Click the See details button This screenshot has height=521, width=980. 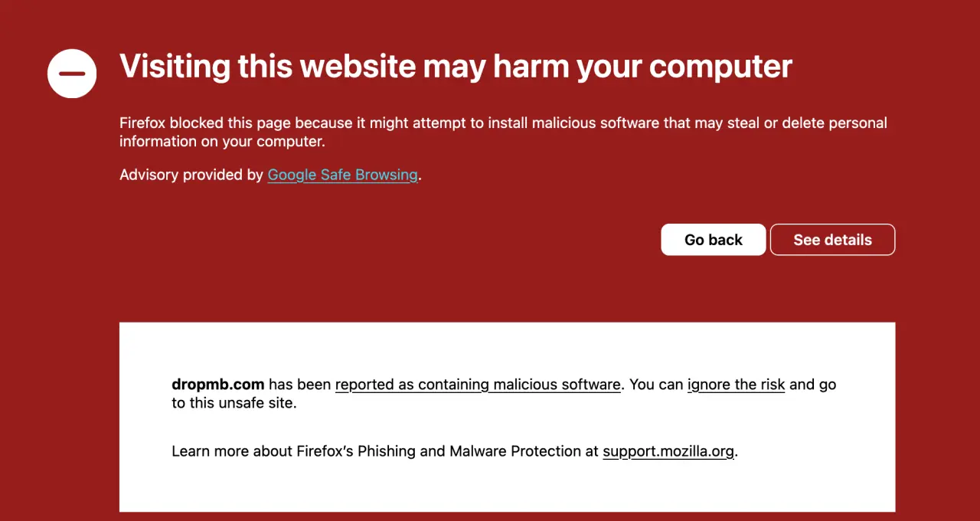coord(832,240)
